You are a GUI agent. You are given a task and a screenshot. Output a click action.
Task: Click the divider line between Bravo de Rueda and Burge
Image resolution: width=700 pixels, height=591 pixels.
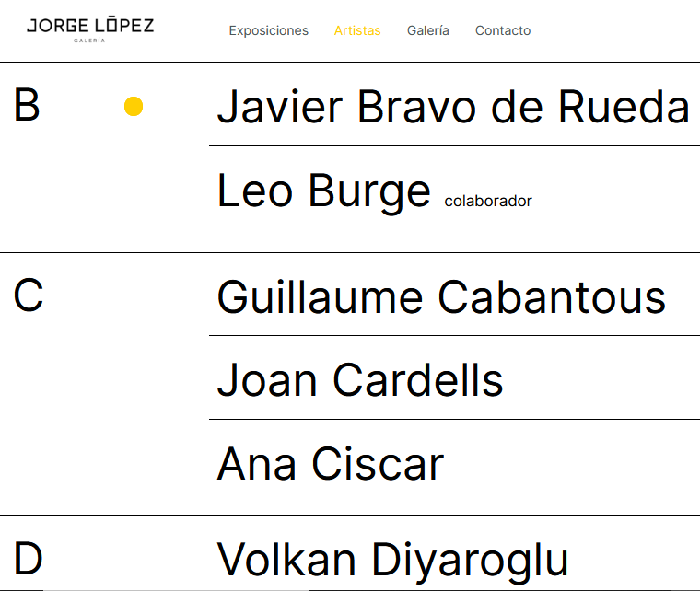454,146
